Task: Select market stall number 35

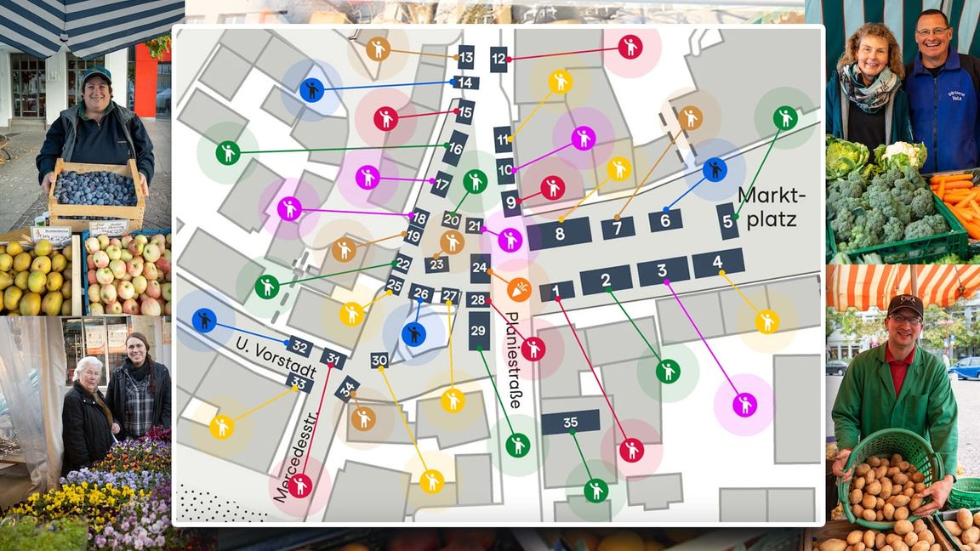Action: (570, 422)
